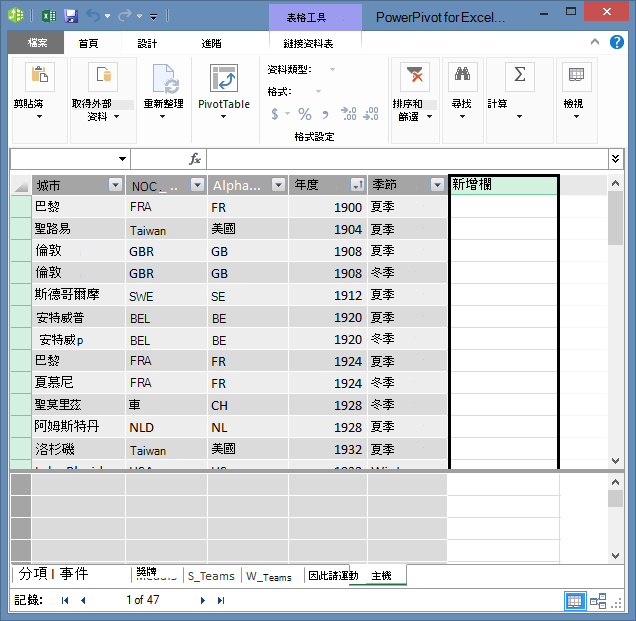Open Alpha column filter dropdown
This screenshot has height=621, width=636.
[x=279, y=185]
